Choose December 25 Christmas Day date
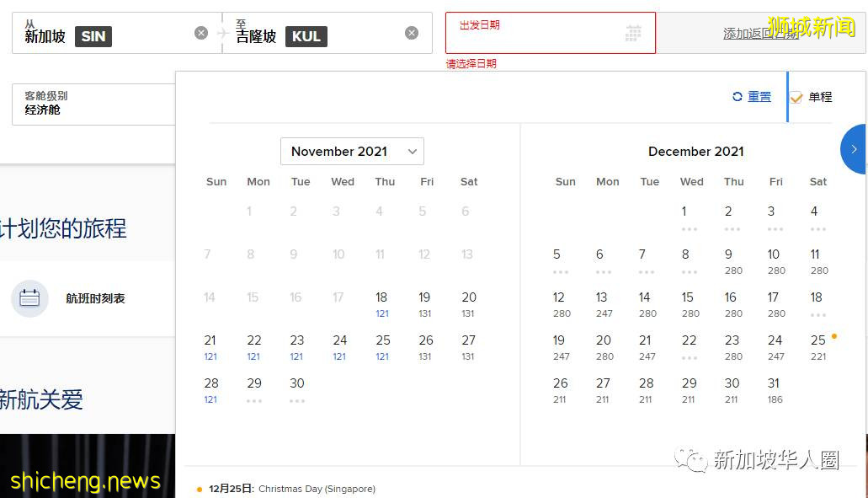The width and height of the screenshot is (868, 498). 817,346
